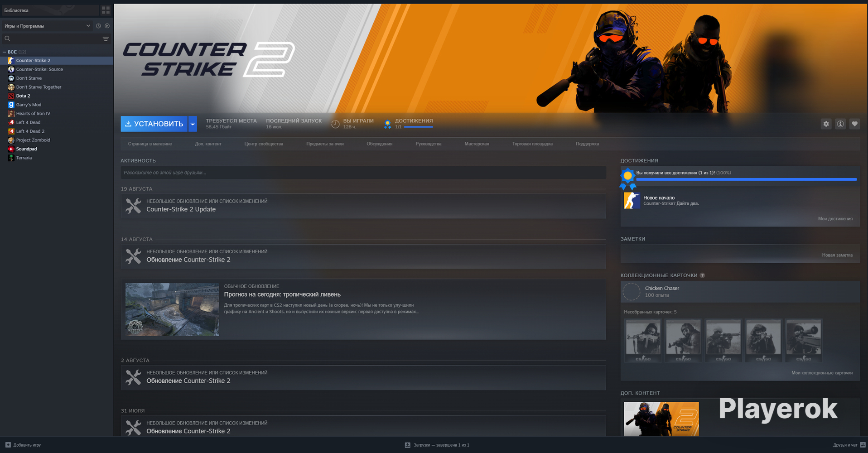This screenshot has width=868, height=453.
Task: Open the Counter-Strike 2 DLC thumbnail
Action: click(661, 419)
